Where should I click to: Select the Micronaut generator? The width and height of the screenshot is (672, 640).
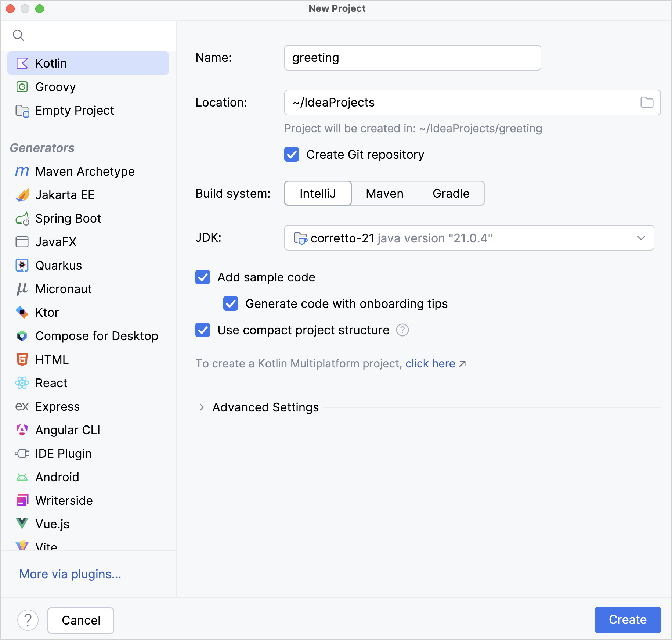pyautogui.click(x=63, y=289)
